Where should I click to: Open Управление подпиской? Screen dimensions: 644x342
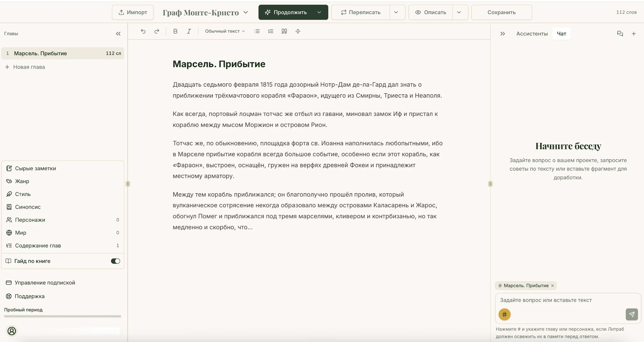(41, 283)
